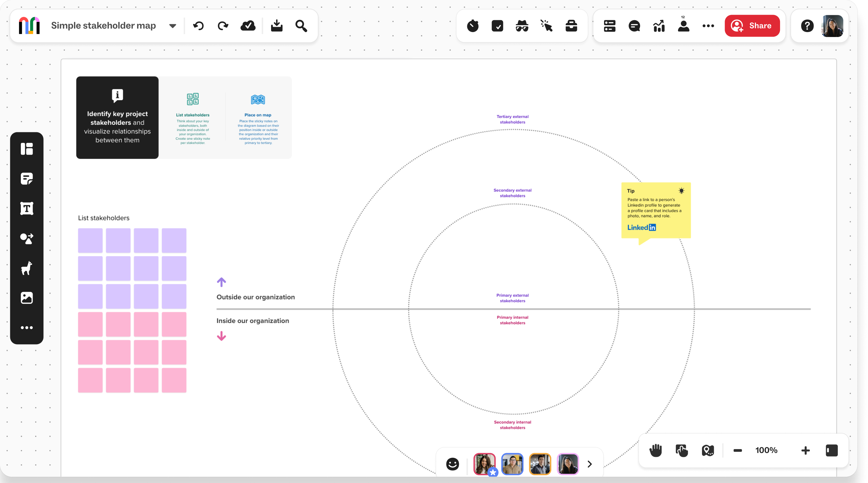Image resolution: width=868 pixels, height=483 pixels.
Task: Open the comments panel
Action: pyautogui.click(x=635, y=26)
